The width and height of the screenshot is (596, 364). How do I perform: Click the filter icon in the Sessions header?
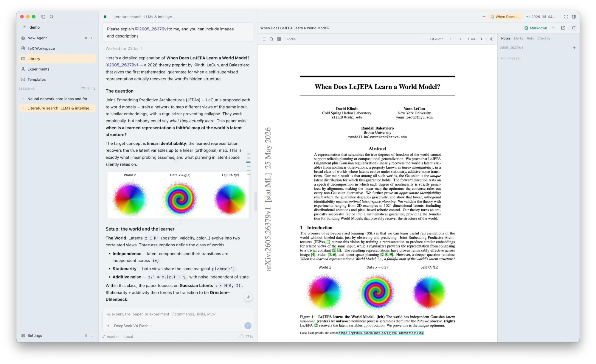click(x=88, y=89)
